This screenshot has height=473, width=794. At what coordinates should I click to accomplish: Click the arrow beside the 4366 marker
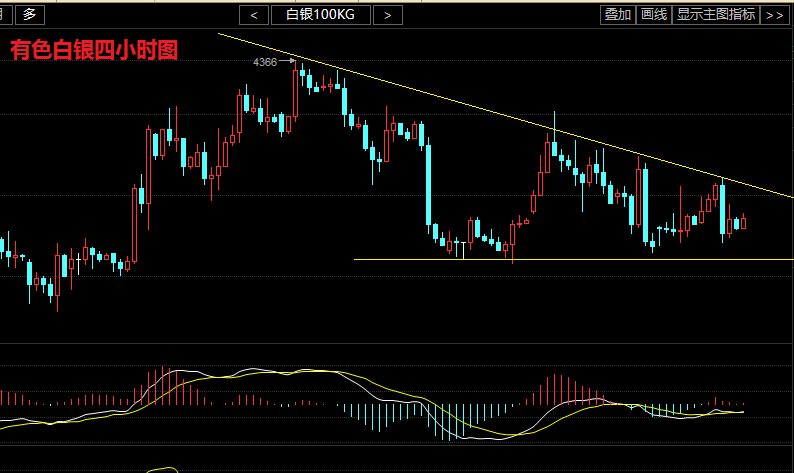[x=286, y=62]
